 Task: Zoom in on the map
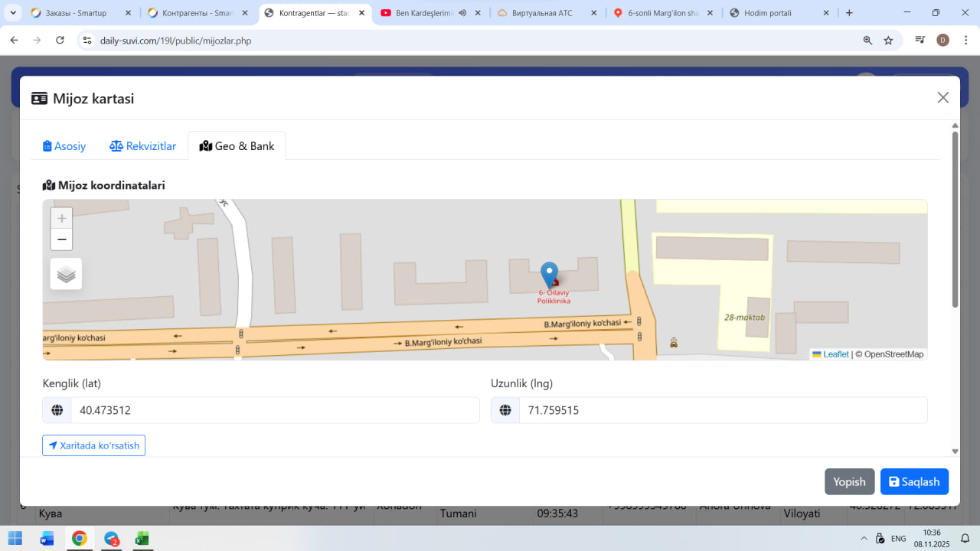coord(62,218)
